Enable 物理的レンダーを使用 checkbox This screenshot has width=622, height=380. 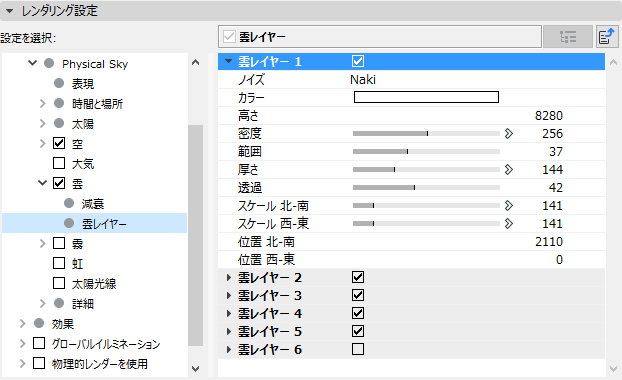click(x=39, y=363)
